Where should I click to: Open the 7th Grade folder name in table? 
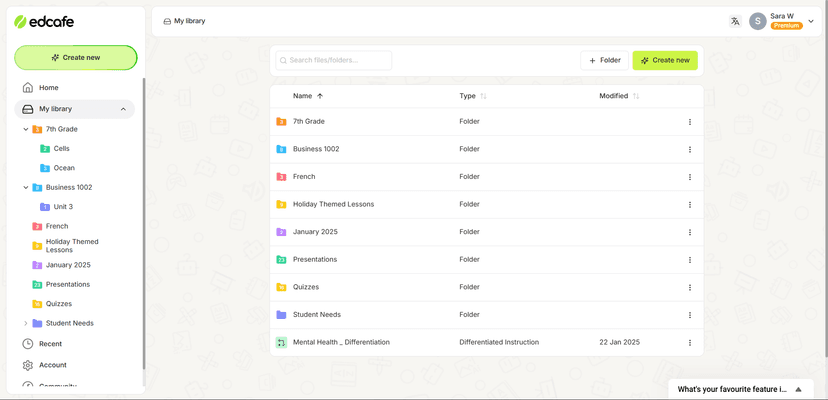tap(309, 122)
